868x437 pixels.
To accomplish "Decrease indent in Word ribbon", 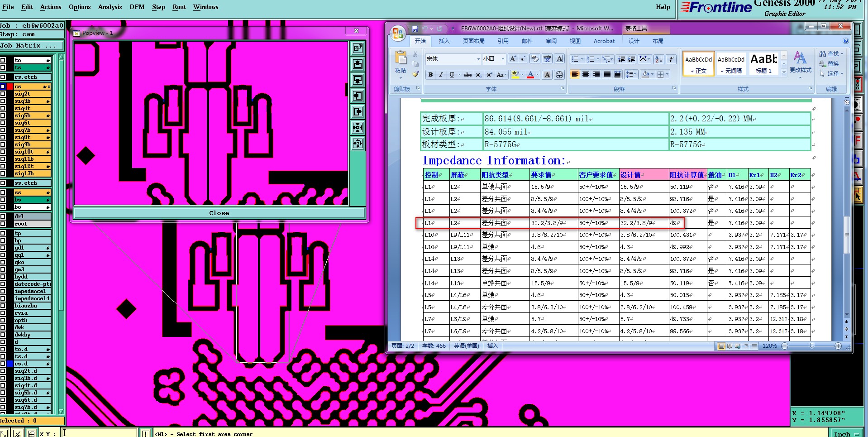I will tap(621, 59).
